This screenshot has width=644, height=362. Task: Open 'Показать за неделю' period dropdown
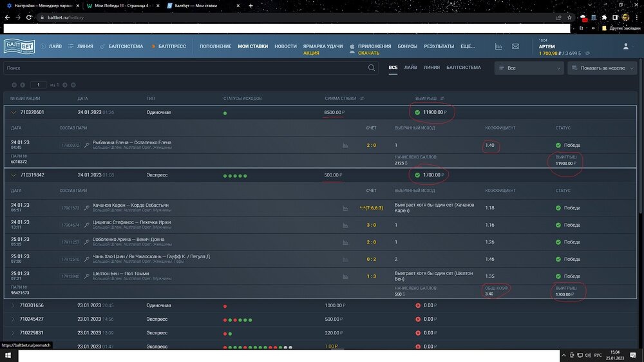(602, 68)
